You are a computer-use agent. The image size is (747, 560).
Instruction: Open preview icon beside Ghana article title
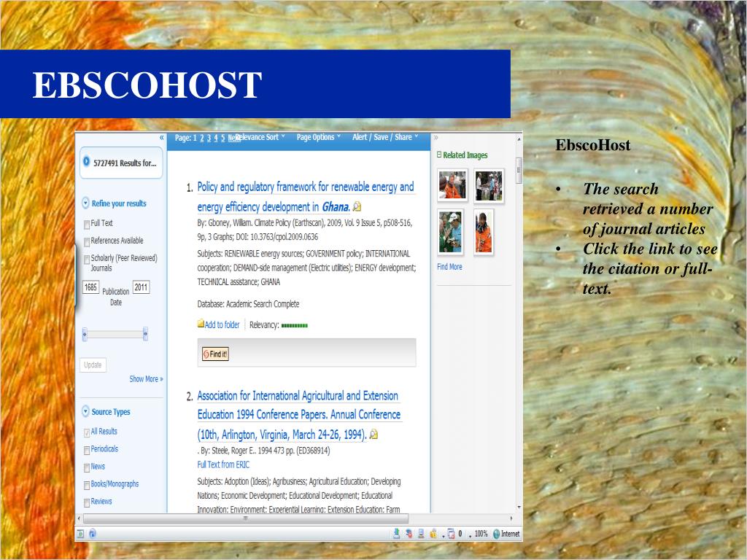point(357,206)
